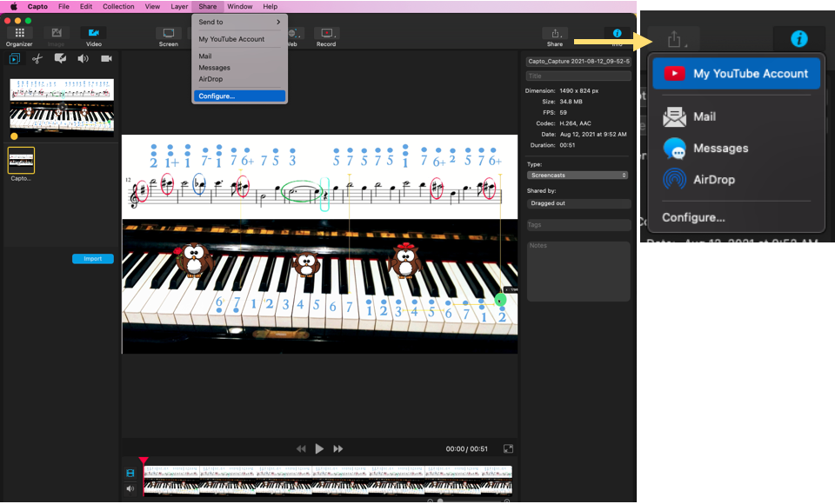Toggle the video track icon in timeline

point(130,473)
